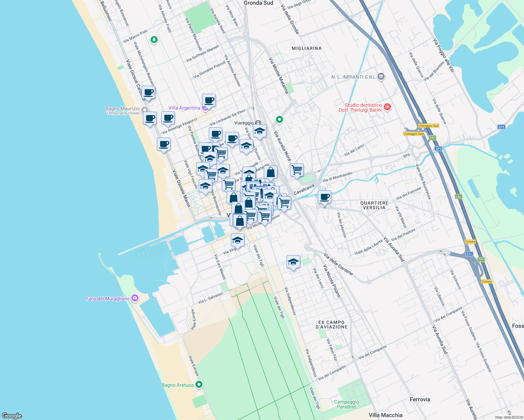Click the coffee cup icon near Bagno Maurizio

150,118
